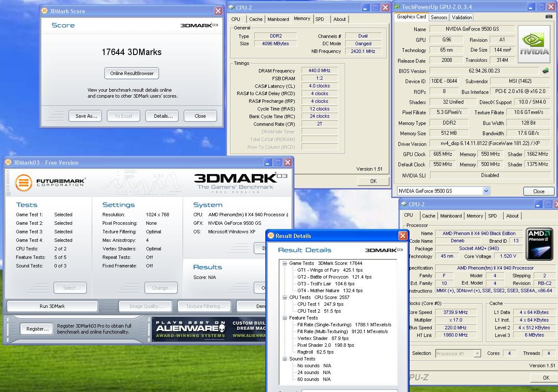Image resolution: width=558 pixels, height=392 pixels.
Task: Click the CAS# Latency 4.0 clocks field
Action: point(320,86)
